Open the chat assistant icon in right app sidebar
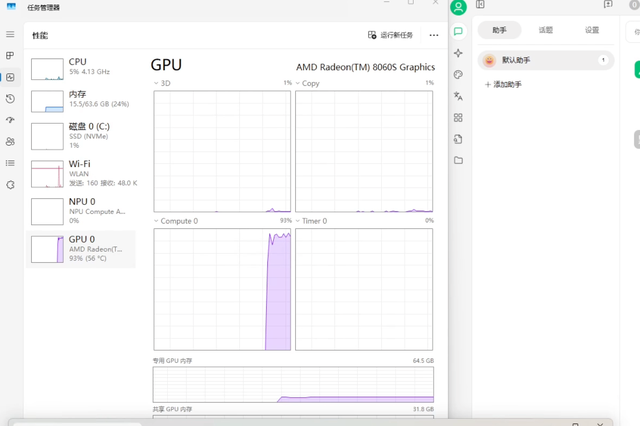This screenshot has height=426, width=640. point(458,31)
